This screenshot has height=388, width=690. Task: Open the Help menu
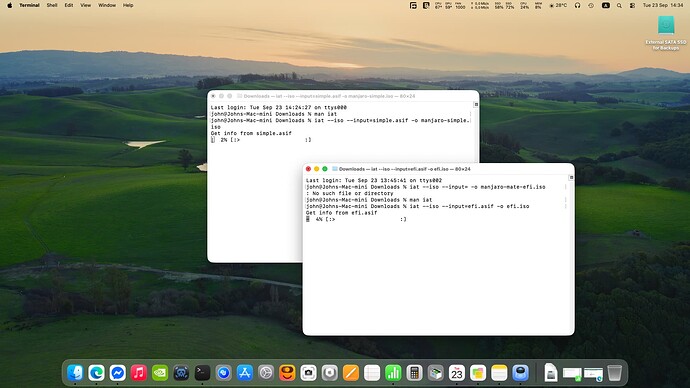(x=128, y=5)
